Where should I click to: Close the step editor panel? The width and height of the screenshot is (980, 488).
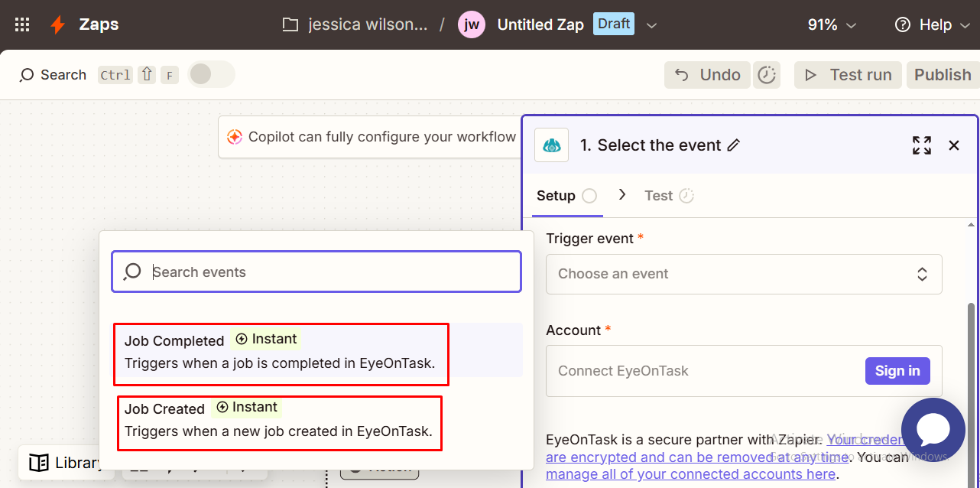pyautogui.click(x=954, y=145)
